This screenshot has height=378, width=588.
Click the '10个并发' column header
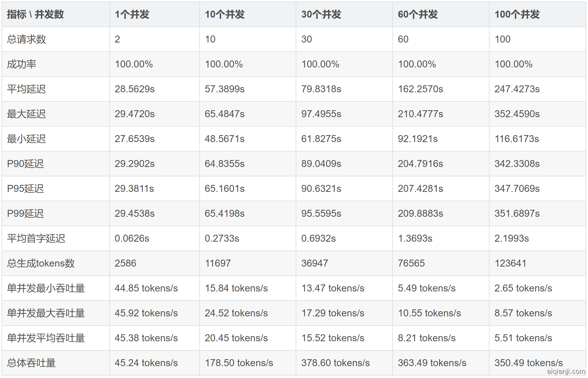tap(225, 14)
